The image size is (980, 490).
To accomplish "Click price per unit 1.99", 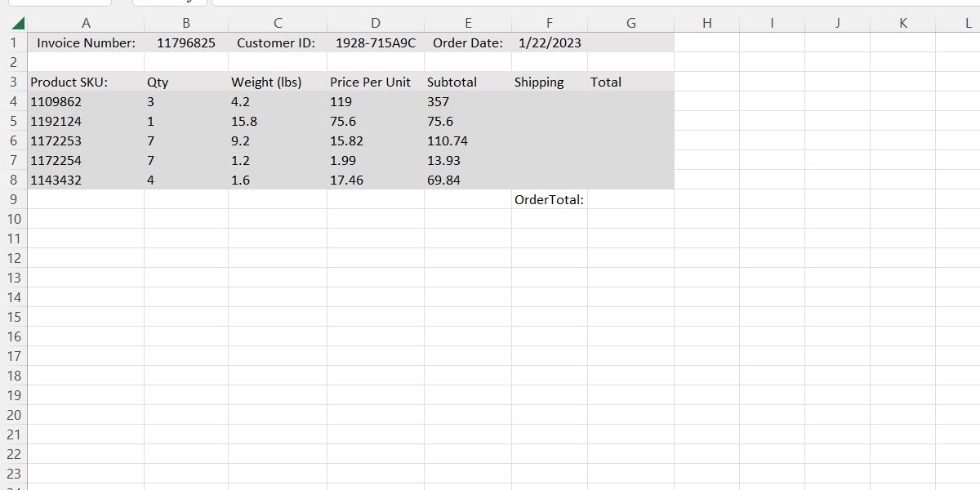I will pos(376,160).
